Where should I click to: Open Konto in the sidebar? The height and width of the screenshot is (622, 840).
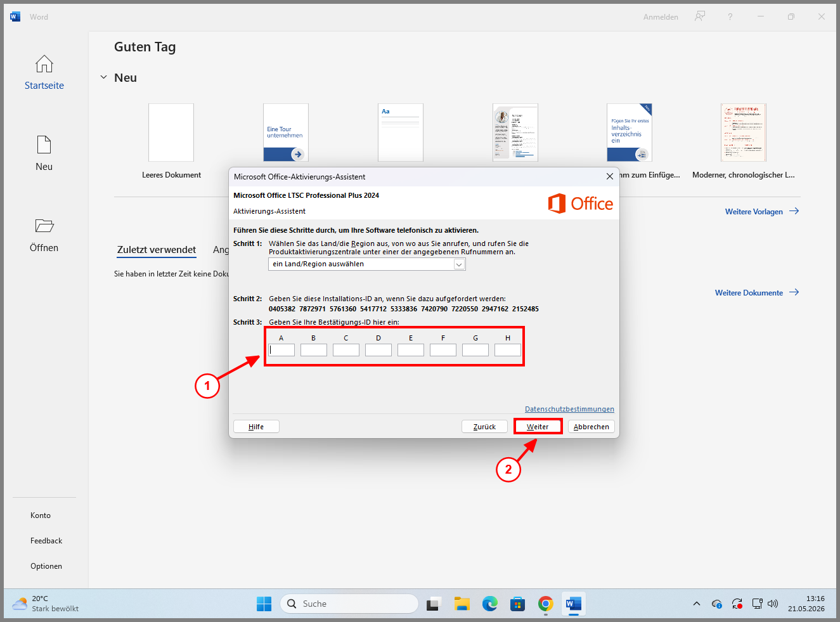point(41,515)
